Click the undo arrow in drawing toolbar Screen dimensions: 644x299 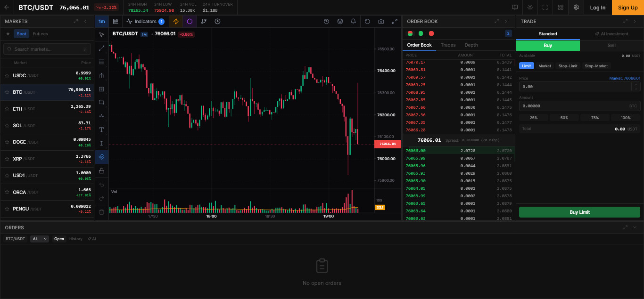[101, 185]
